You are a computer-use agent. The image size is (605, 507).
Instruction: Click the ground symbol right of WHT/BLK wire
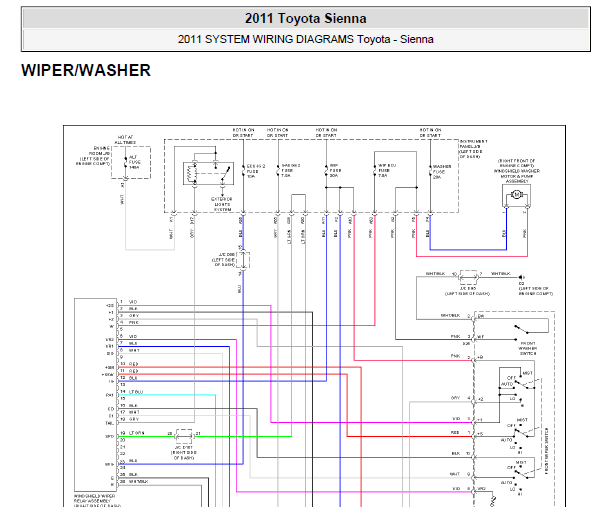pos(522,277)
